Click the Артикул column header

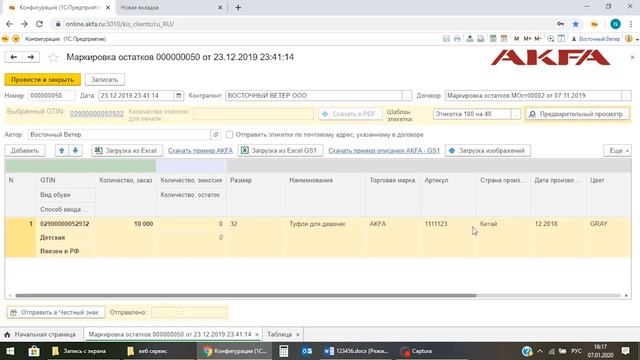(x=448, y=180)
